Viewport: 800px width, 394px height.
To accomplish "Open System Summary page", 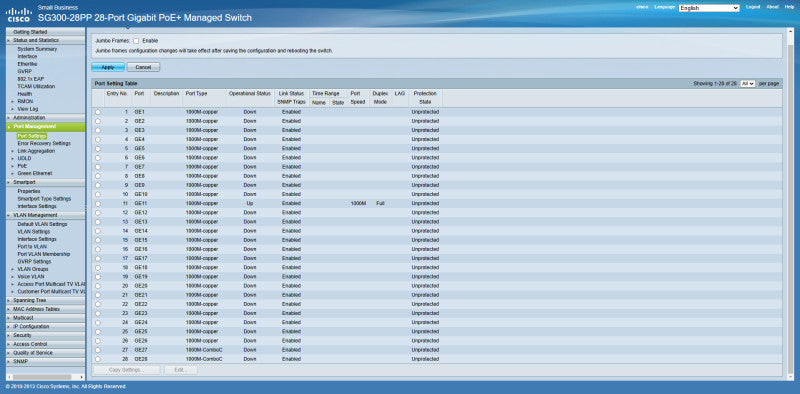I will click(x=37, y=50).
